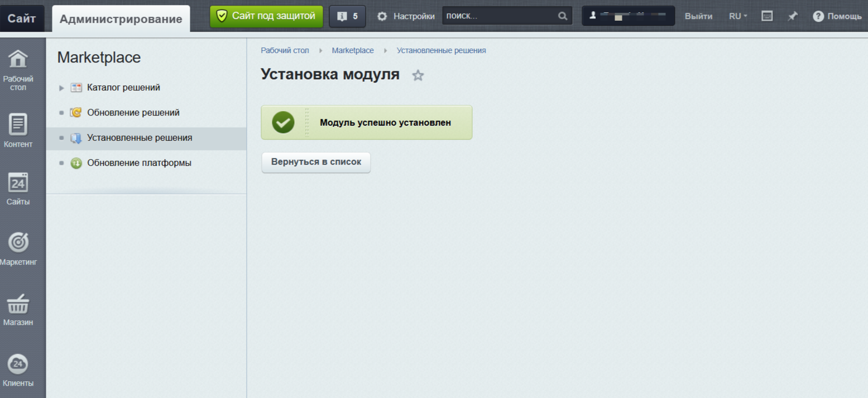Click into the поиск search field
The height and width of the screenshot is (398, 868).
(500, 16)
